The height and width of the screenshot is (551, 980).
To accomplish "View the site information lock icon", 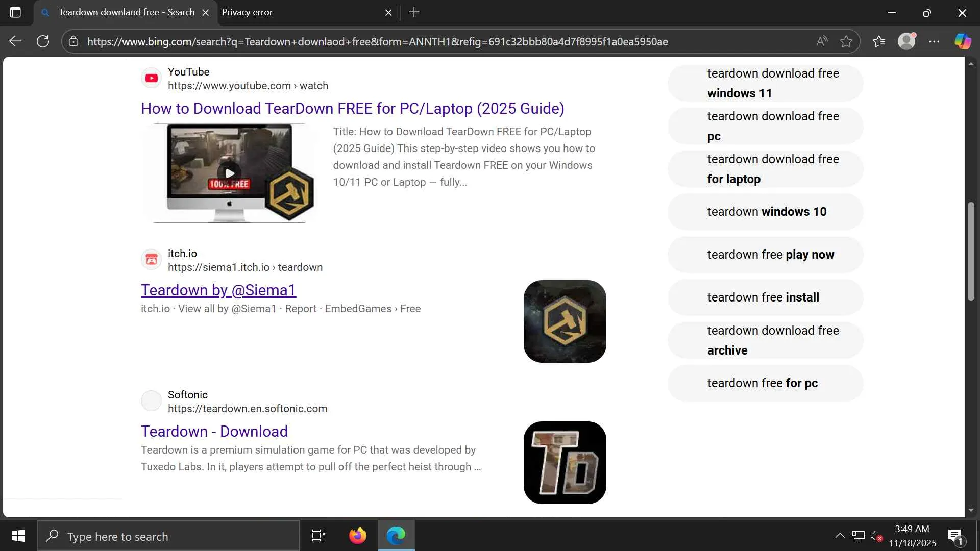I will (73, 41).
